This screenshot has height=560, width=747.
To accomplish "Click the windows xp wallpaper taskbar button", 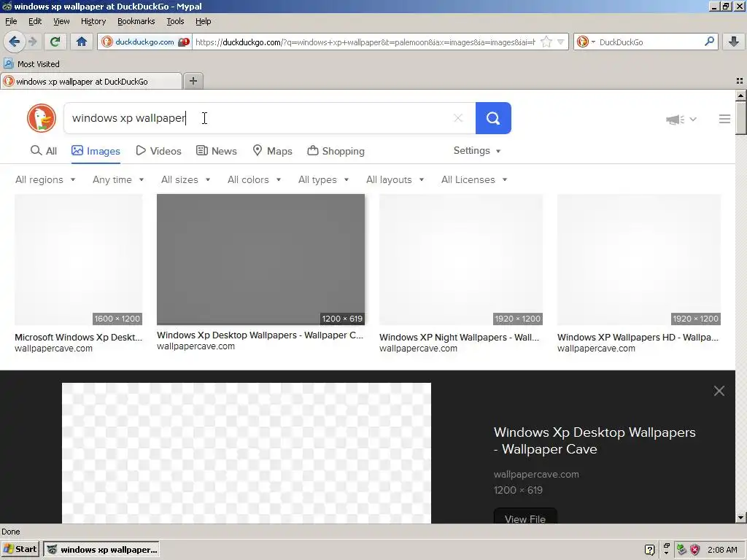I will point(101,550).
